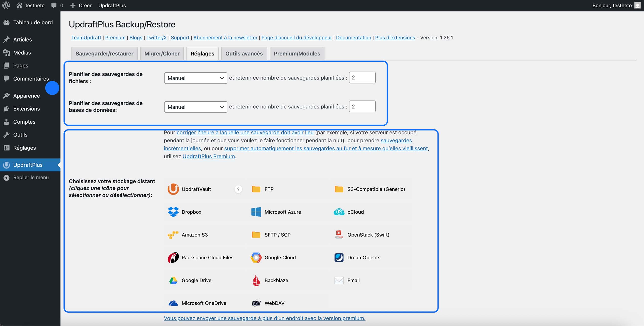Image resolution: width=644 pixels, height=326 pixels.
Task: Choose Amazon S3 storage
Action: pyautogui.click(x=173, y=235)
